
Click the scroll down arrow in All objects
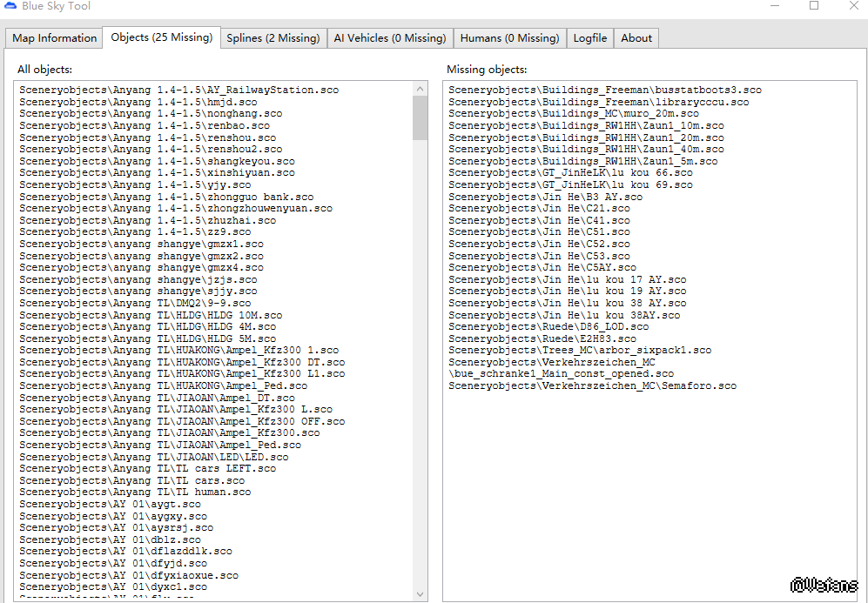tap(421, 593)
